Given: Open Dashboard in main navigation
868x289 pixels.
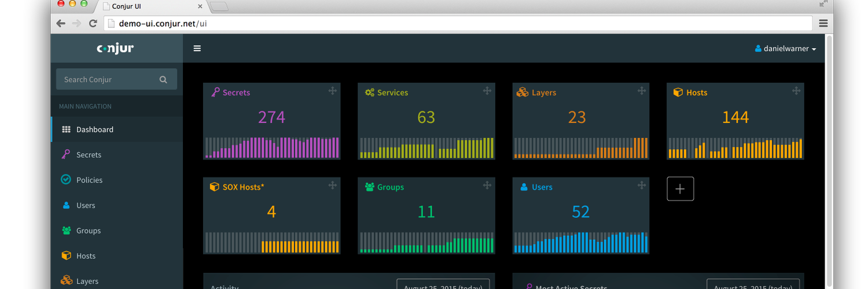Looking at the screenshot, I should pos(117,129).
